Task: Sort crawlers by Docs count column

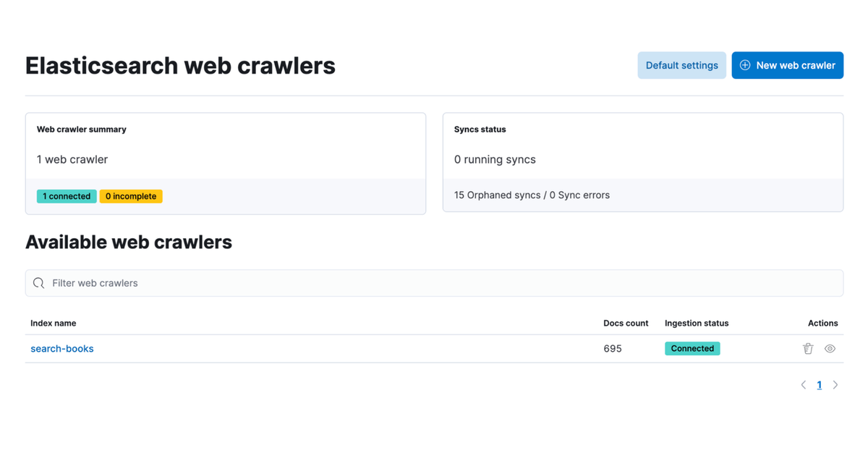Action: (625, 323)
